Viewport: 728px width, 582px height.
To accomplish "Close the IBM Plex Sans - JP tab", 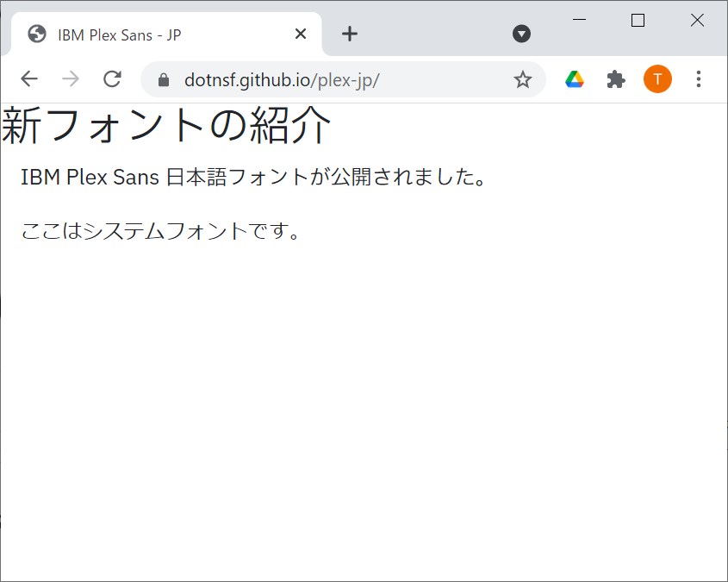I will [x=301, y=34].
